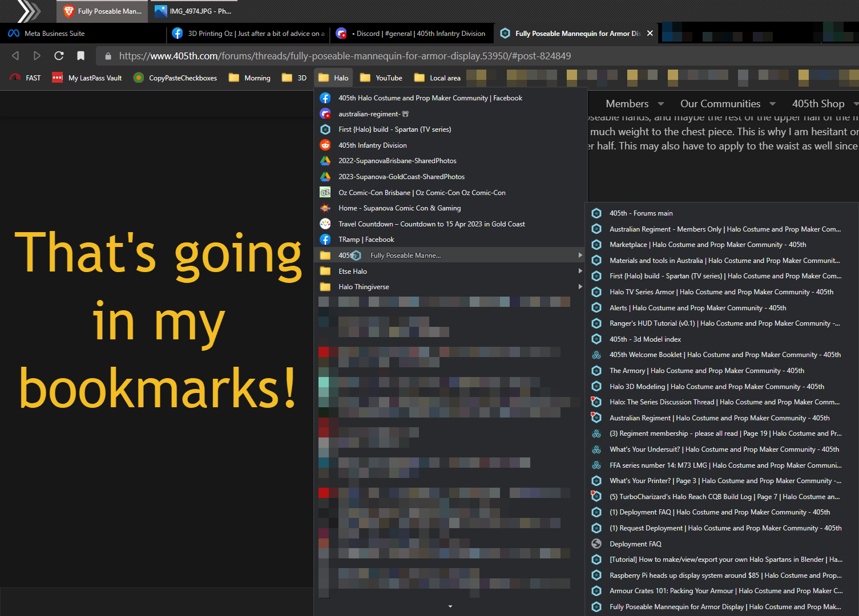
Task: Open TurboCharizard's Halo Reach CQB Build Log bookmark
Action: [721, 497]
